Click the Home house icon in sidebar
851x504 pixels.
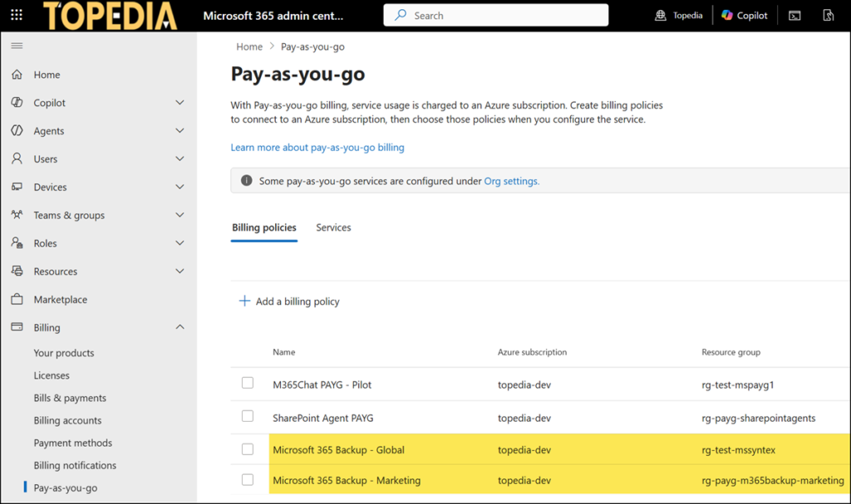(17, 75)
